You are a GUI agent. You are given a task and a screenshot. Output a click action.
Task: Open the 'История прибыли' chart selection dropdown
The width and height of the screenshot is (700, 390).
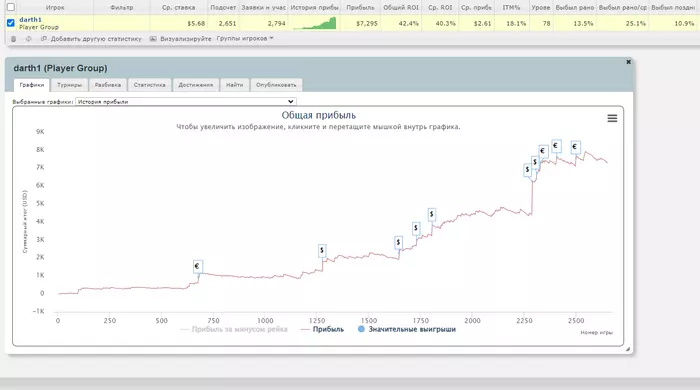(x=186, y=102)
